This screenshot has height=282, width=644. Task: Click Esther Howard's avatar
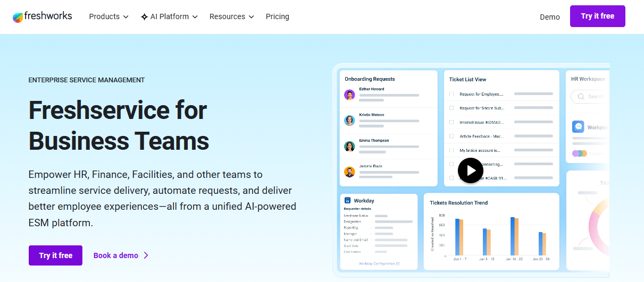[x=349, y=95]
